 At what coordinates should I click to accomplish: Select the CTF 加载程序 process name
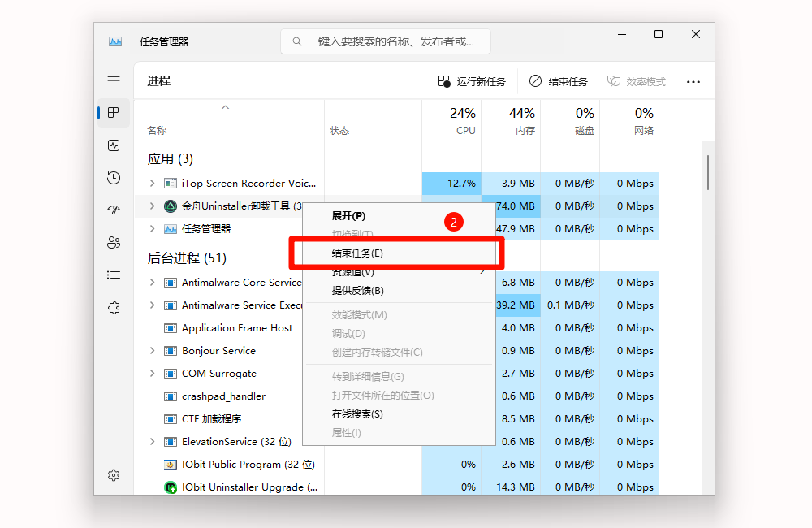click(211, 419)
